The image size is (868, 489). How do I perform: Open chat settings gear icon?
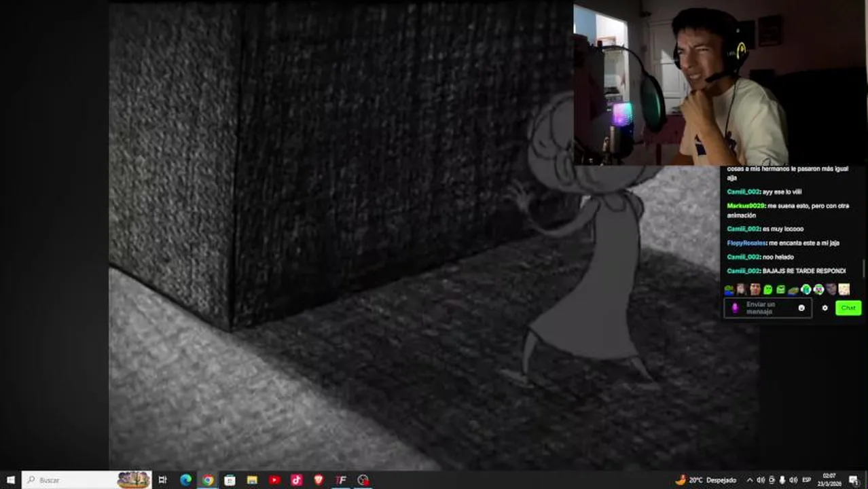coord(825,308)
